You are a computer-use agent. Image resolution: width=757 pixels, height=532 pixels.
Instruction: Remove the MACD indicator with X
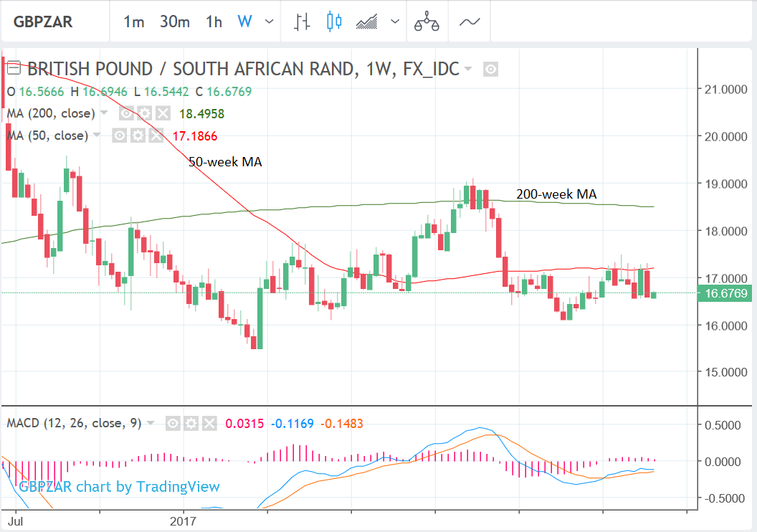(x=208, y=424)
